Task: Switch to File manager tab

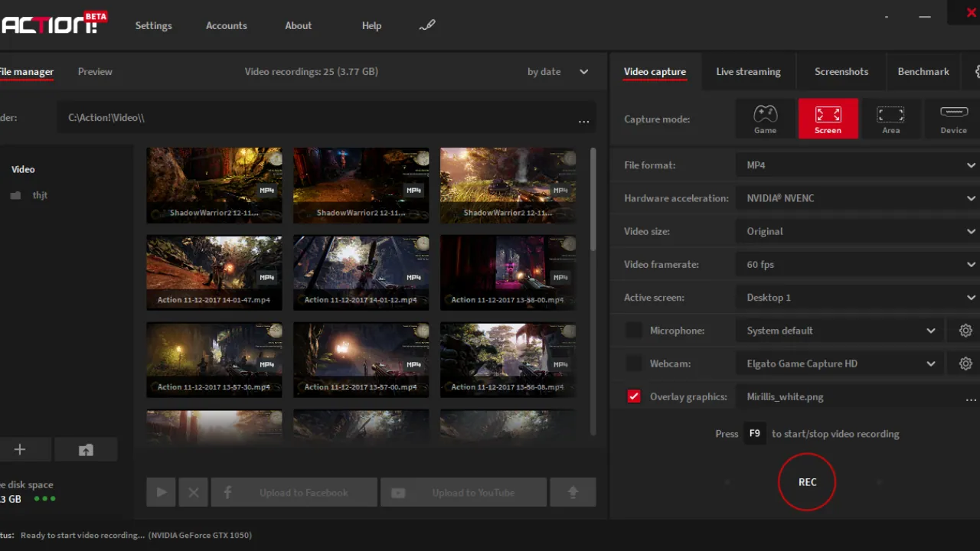Action: tap(27, 72)
